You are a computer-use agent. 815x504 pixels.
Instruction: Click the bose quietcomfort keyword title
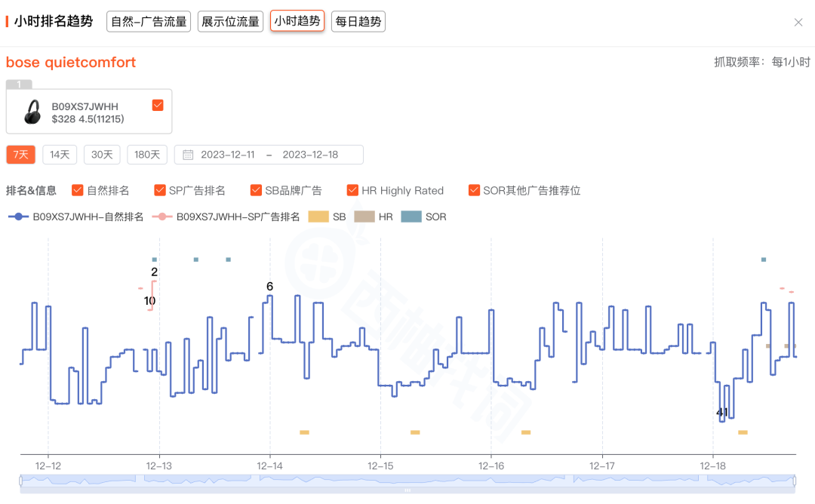(71, 63)
